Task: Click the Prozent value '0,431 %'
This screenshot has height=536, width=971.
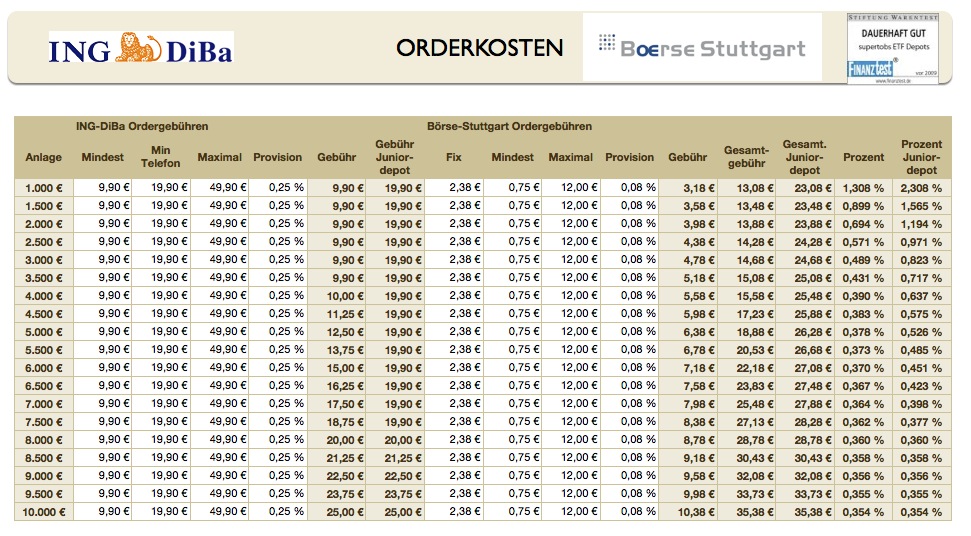Action: coord(863,278)
